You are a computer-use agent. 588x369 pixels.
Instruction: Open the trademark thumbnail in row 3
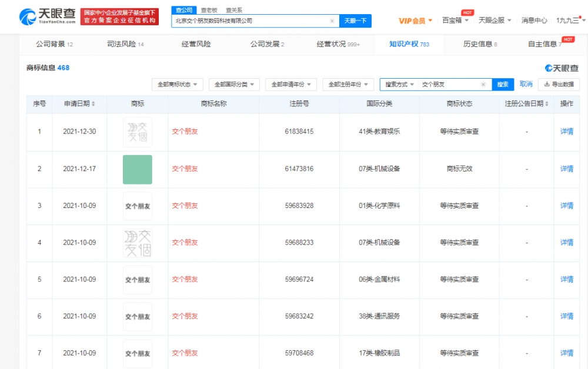tap(138, 206)
